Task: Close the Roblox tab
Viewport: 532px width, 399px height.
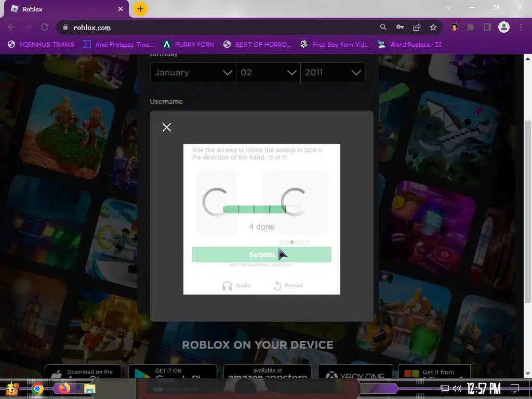Action: [x=121, y=9]
